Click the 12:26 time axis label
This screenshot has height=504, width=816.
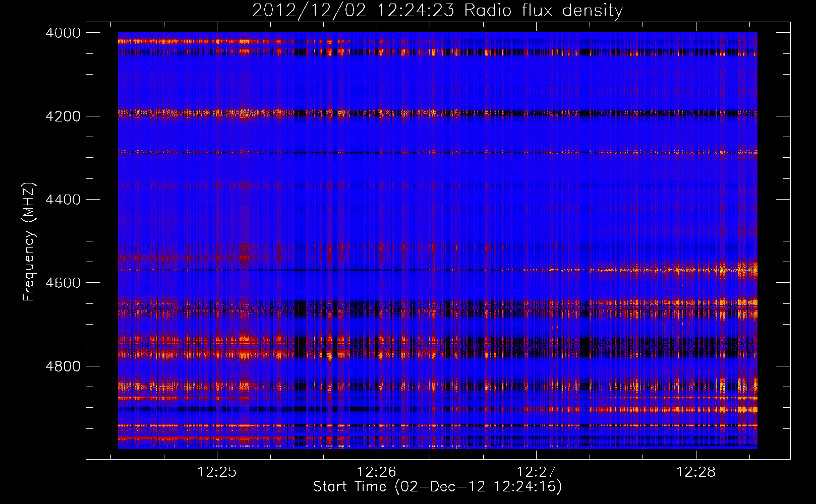(377, 472)
